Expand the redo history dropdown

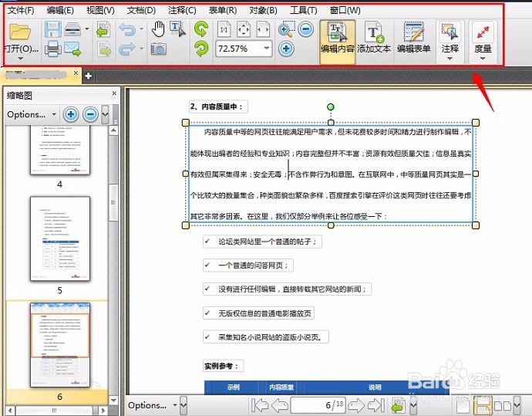point(142,49)
